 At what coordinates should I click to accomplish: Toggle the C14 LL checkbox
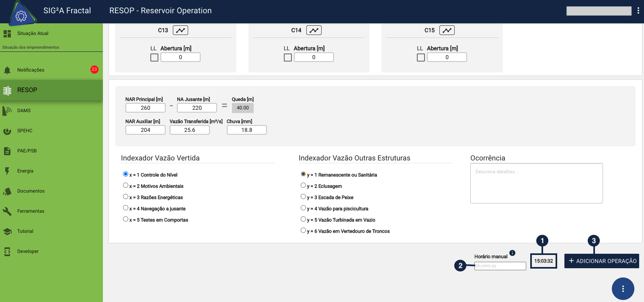tap(288, 58)
